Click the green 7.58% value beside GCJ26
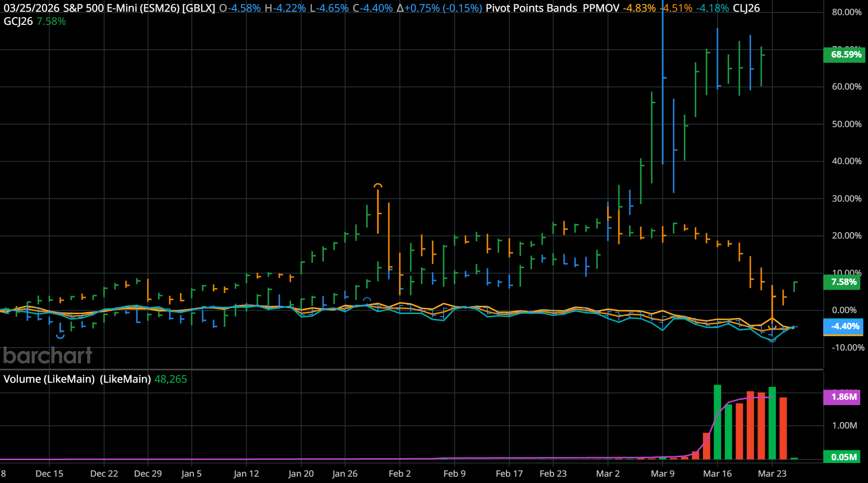The image size is (868, 483). coord(51,21)
